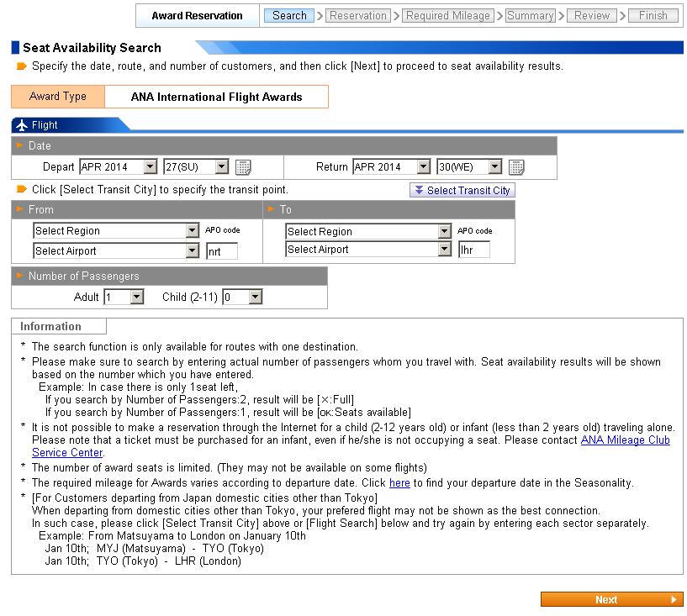Change the Child (2-11) count dropdown
687x616 pixels.
[242, 297]
